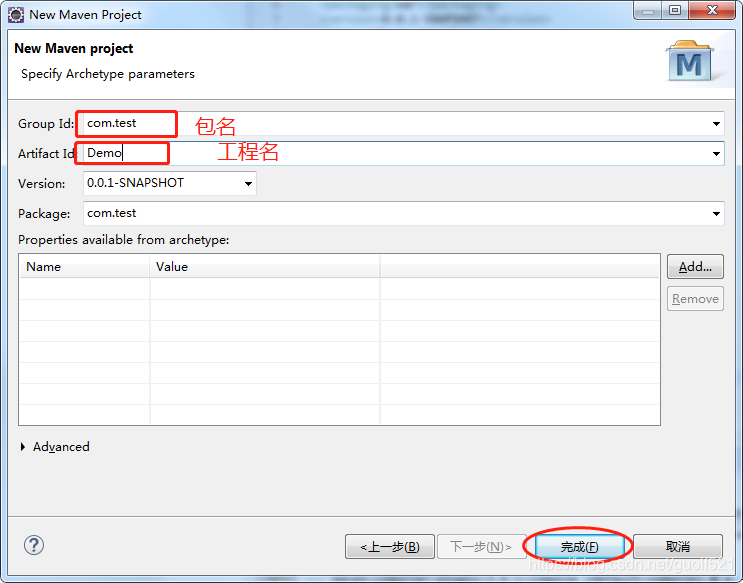Click the 取消 cancel button
This screenshot has height=583, width=743.
click(678, 547)
